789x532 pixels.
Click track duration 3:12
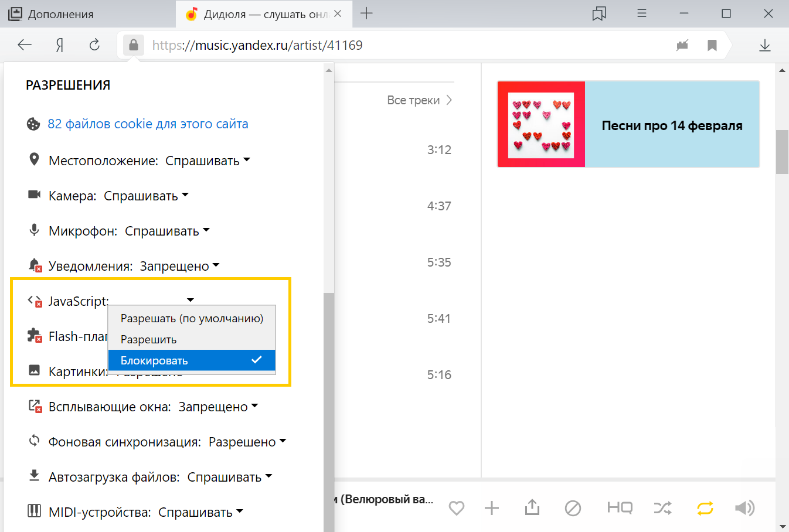point(439,149)
